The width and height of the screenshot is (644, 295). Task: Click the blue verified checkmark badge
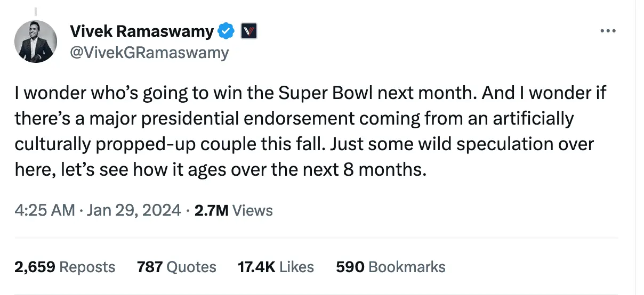pyautogui.click(x=227, y=32)
